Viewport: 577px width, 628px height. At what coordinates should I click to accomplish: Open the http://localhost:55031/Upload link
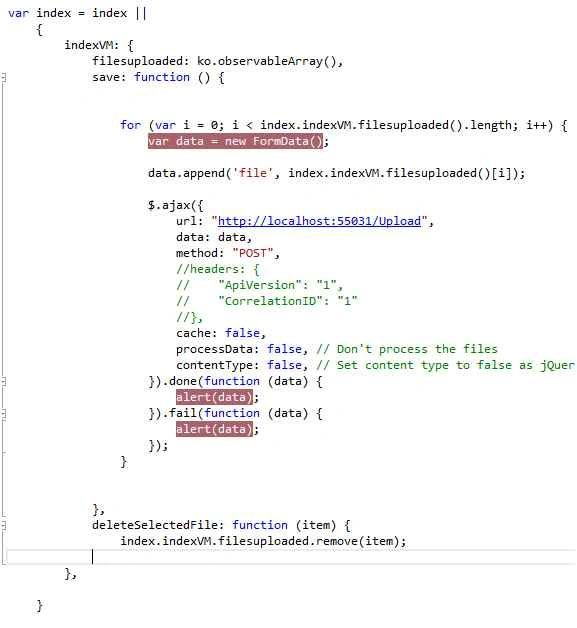[x=319, y=221]
